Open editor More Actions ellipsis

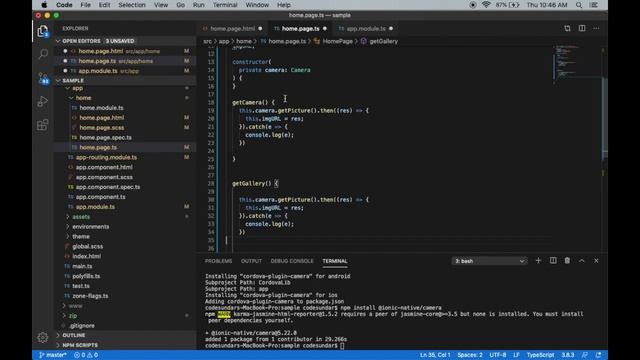point(596,28)
